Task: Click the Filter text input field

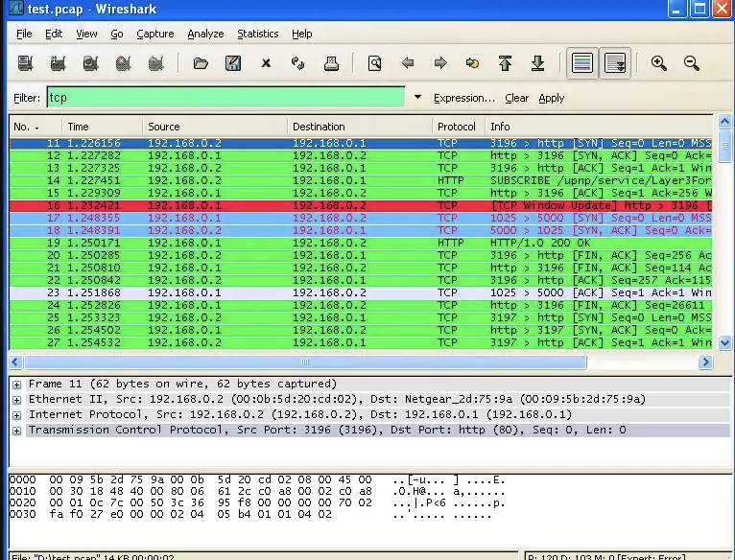Action: (225, 98)
